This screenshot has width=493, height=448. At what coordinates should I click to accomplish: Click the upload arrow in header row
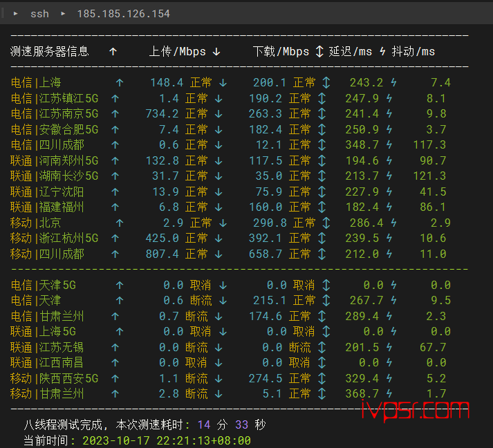pyautogui.click(x=113, y=52)
